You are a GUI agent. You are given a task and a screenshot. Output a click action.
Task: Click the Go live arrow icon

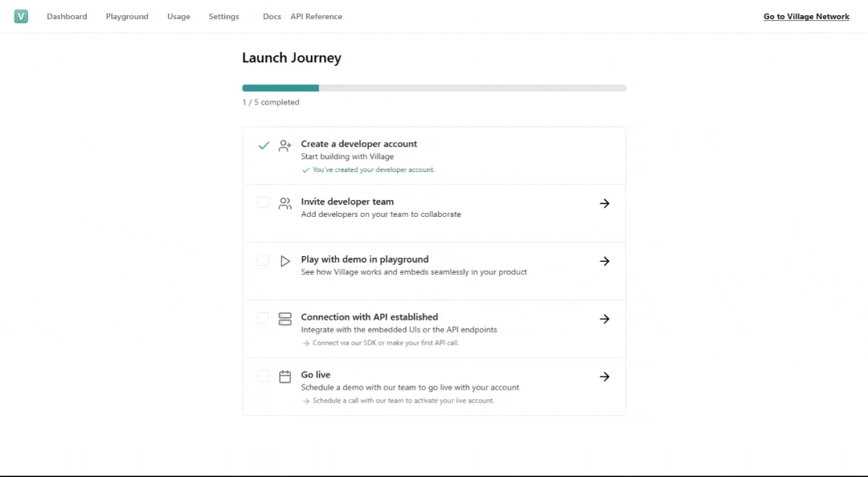(604, 377)
